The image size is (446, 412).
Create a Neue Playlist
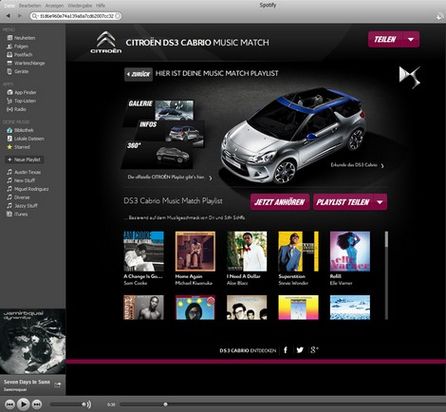click(24, 160)
